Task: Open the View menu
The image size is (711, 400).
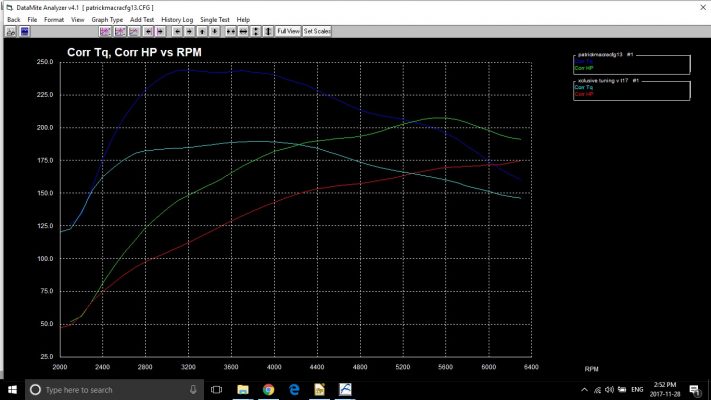Action: pos(78,20)
